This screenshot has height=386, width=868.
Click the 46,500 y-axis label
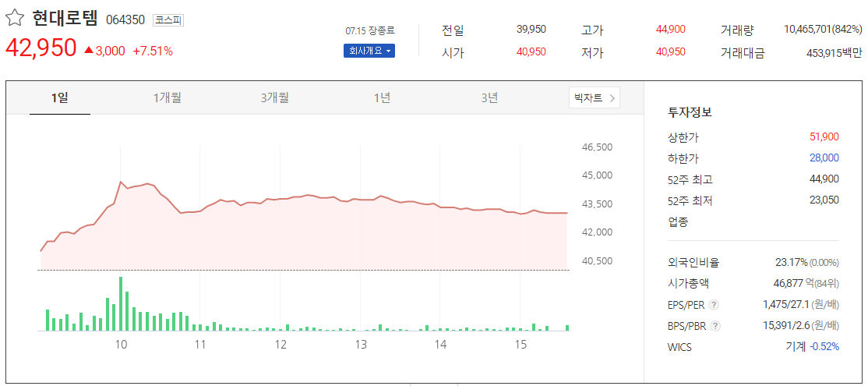pyautogui.click(x=598, y=147)
